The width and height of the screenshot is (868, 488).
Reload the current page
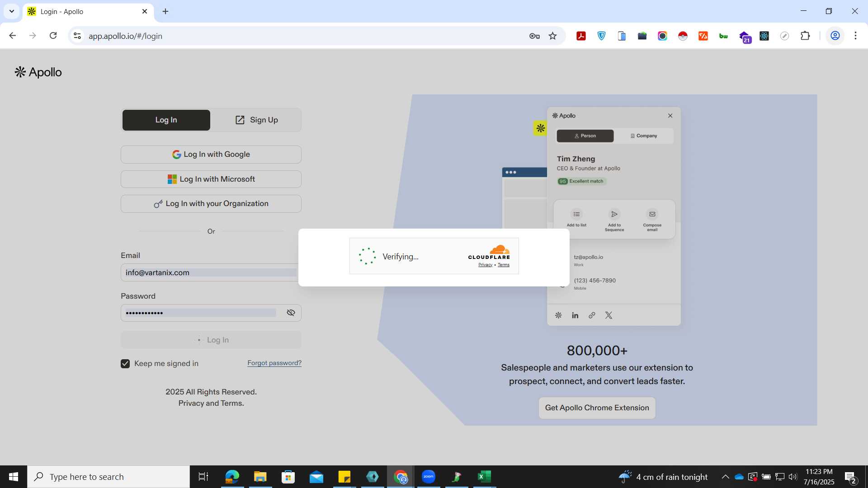click(x=53, y=36)
